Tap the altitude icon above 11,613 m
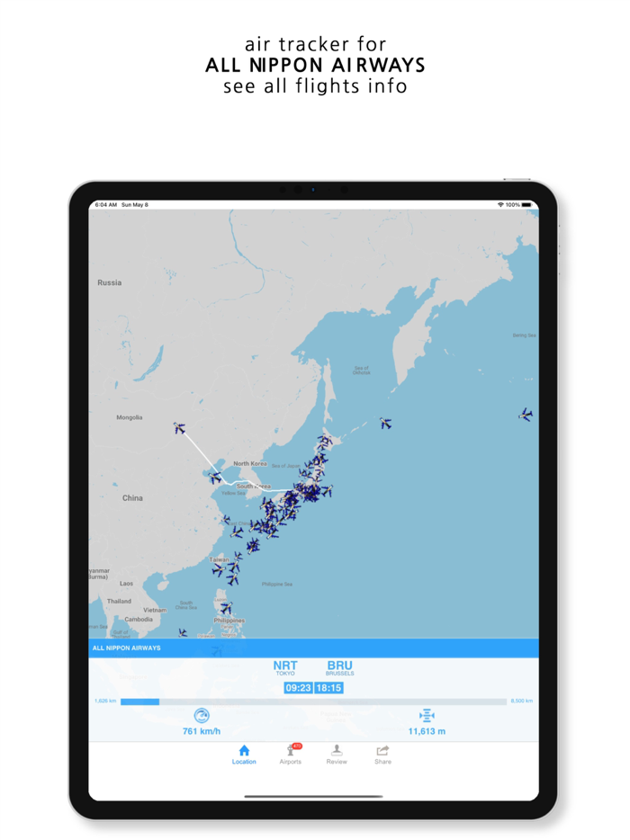The image size is (630, 840). click(427, 715)
